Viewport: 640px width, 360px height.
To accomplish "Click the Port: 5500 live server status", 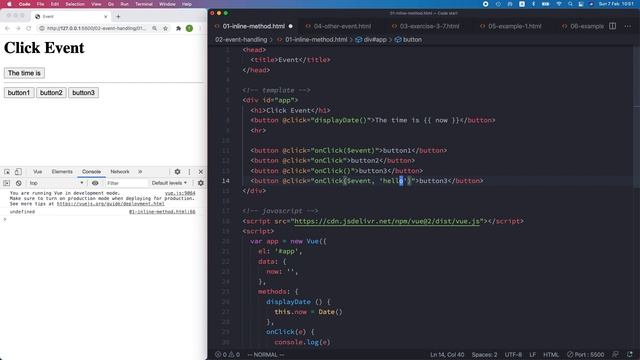I will coord(585,355).
